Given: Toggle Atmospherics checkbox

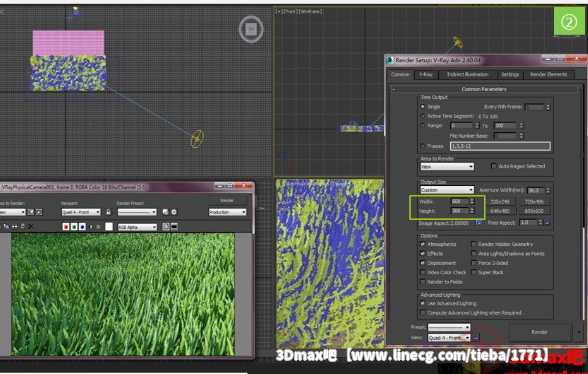Looking at the screenshot, I should click(x=423, y=244).
